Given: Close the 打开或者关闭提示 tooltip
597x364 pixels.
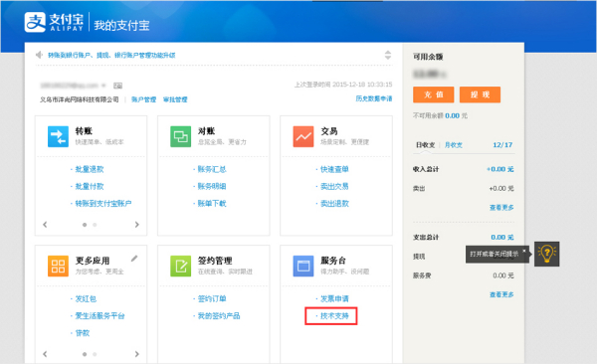Looking at the screenshot, I should point(524,251).
